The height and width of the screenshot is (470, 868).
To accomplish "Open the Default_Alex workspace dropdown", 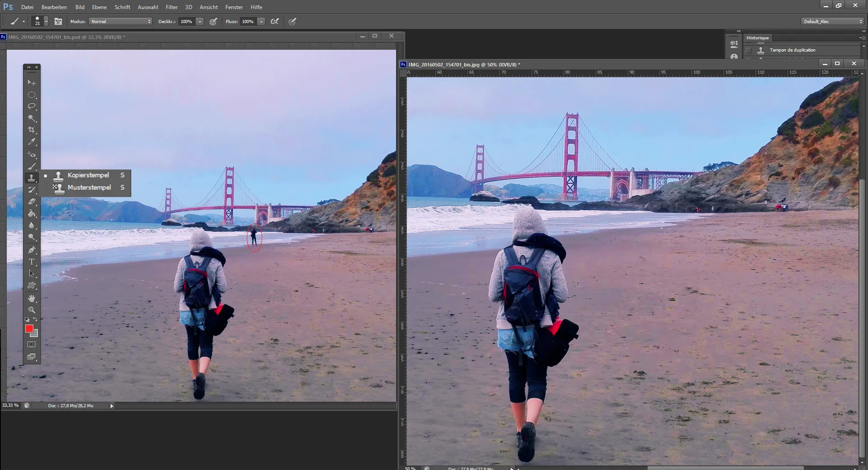I will point(832,21).
